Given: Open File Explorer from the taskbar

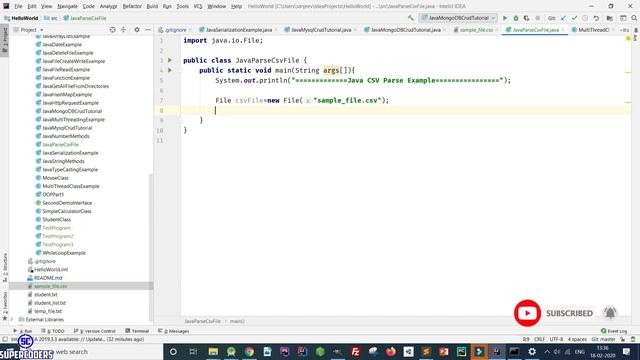Looking at the screenshot, I should (x=213, y=351).
